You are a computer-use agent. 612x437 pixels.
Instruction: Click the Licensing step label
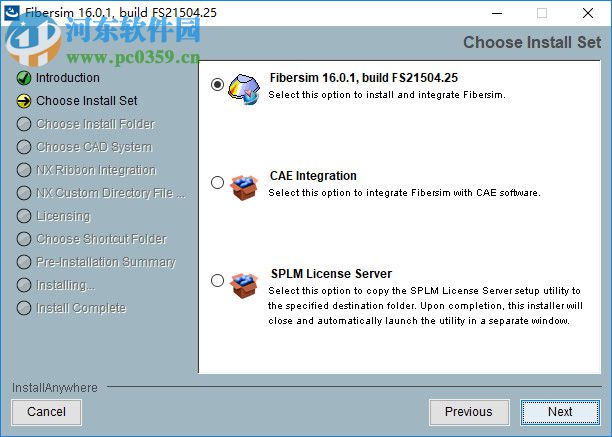pyautogui.click(x=63, y=216)
